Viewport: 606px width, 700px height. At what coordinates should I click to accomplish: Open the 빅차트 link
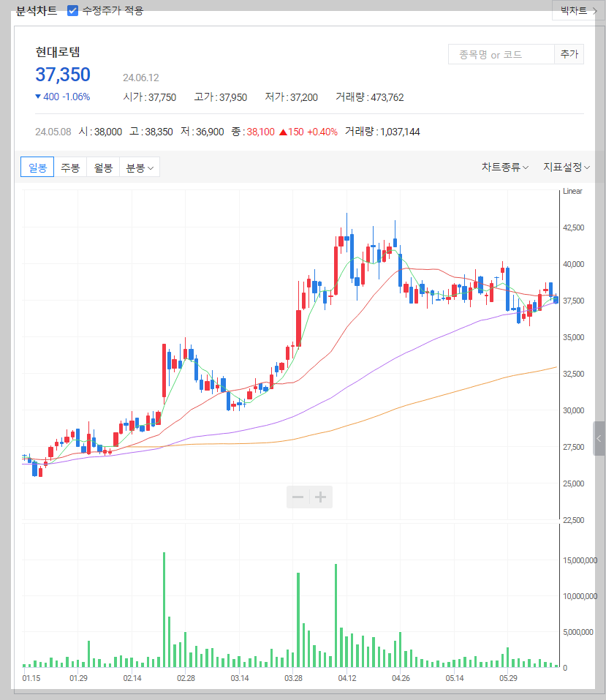[578, 10]
